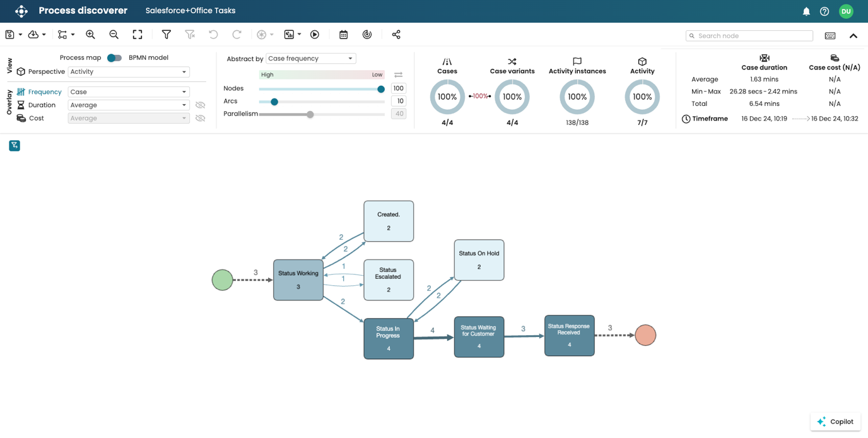Hide the Cost overlay using its eye icon

[x=201, y=118]
